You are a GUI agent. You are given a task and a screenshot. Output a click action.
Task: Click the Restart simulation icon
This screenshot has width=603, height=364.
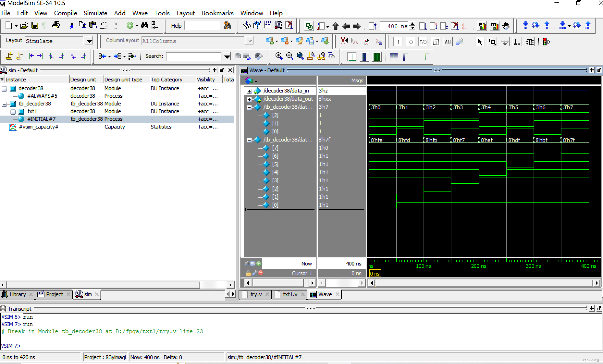pos(373,26)
